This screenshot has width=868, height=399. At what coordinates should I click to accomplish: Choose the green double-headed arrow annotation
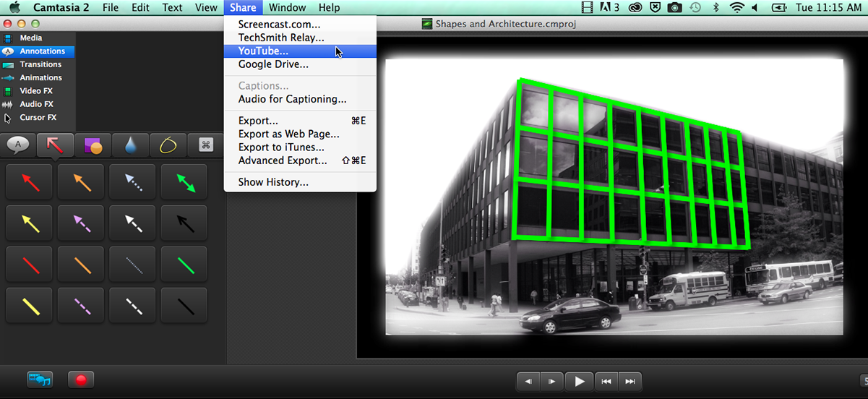(186, 181)
